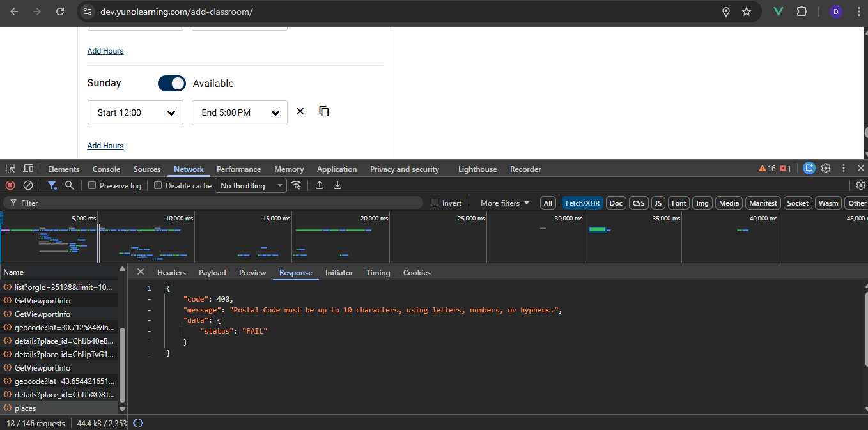This screenshot has width=868, height=430.
Task: Open the Application panel tab
Action: pos(337,169)
